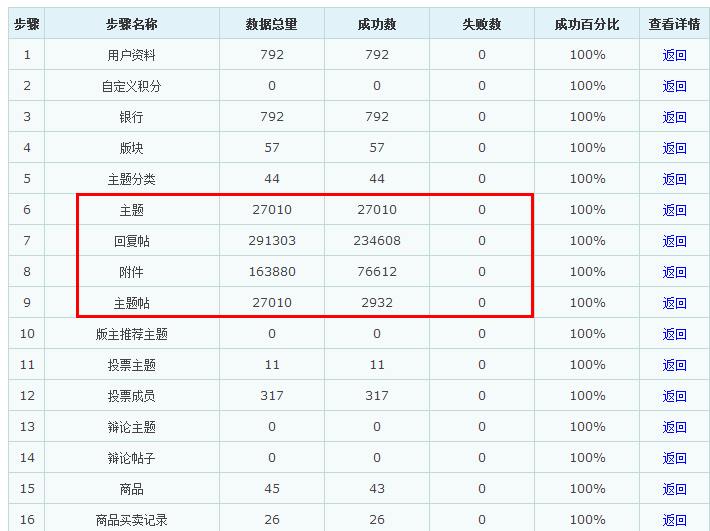Select the 26 total value for 商品买卖记录
710x531 pixels.
click(272, 520)
